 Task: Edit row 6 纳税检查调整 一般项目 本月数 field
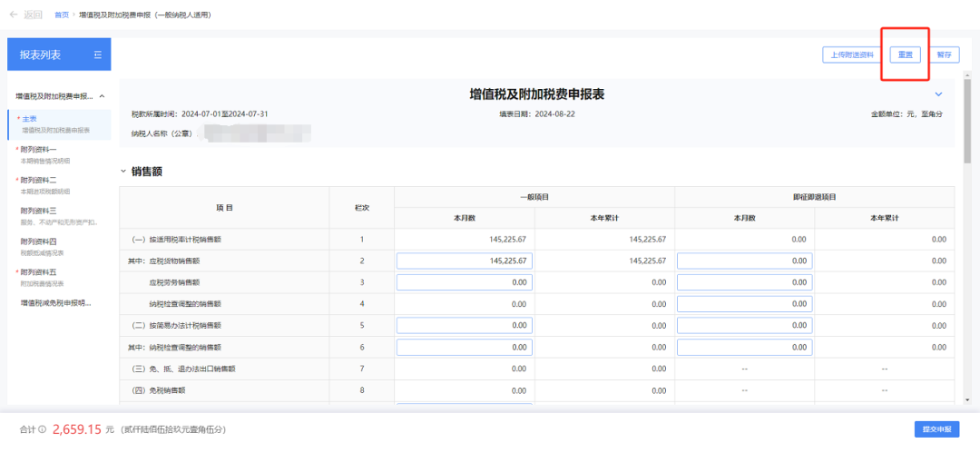point(465,348)
